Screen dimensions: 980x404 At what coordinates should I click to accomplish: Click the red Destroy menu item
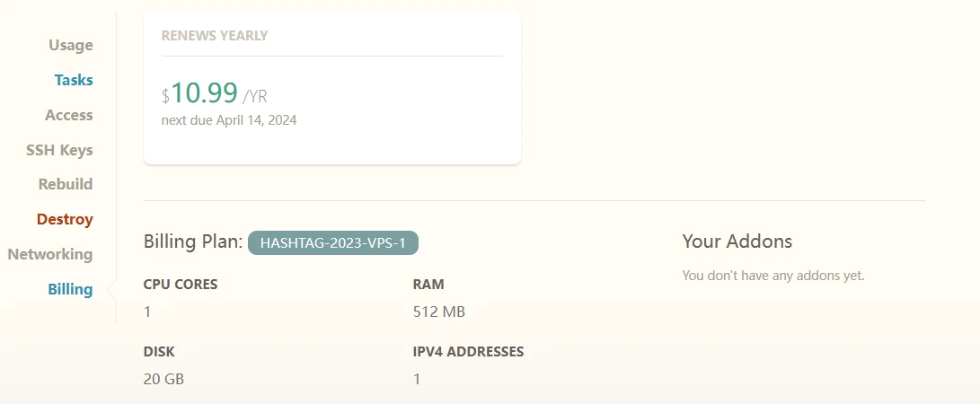click(65, 219)
